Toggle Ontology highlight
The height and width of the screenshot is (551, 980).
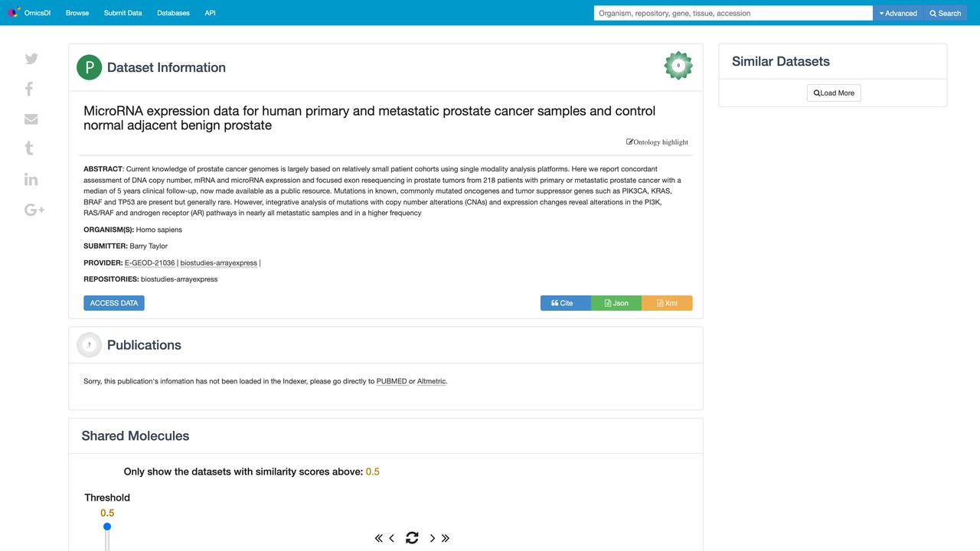658,142
